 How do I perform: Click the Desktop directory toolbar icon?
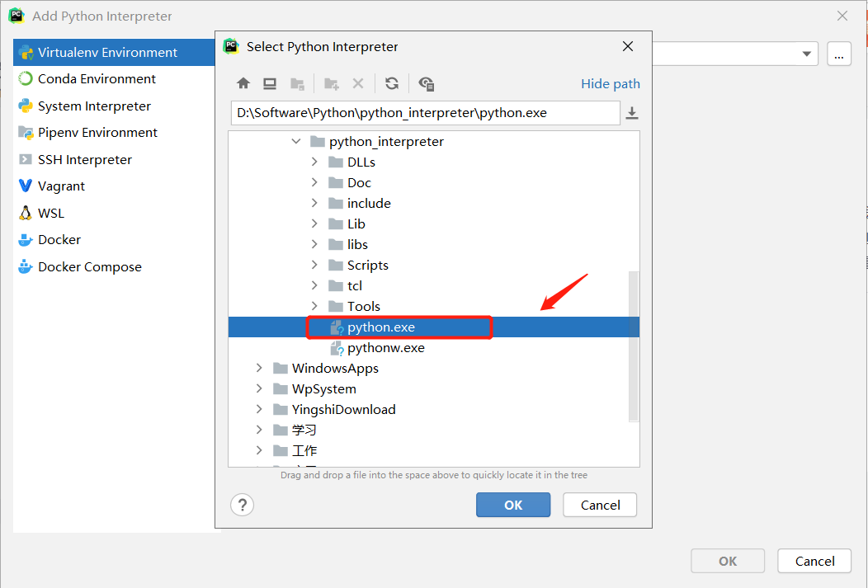[270, 83]
